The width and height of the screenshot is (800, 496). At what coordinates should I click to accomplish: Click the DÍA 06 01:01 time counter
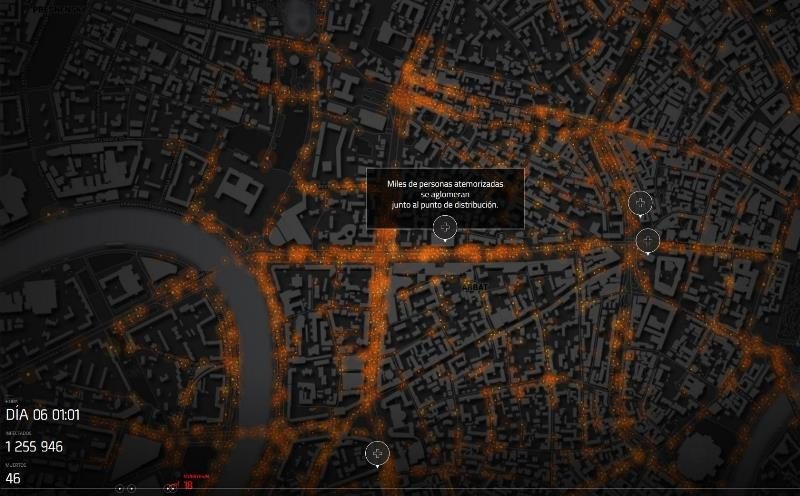click(43, 415)
